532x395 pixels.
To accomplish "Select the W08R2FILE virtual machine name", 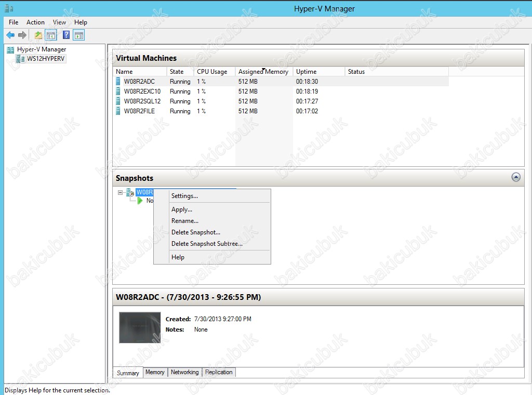I will pos(139,111).
